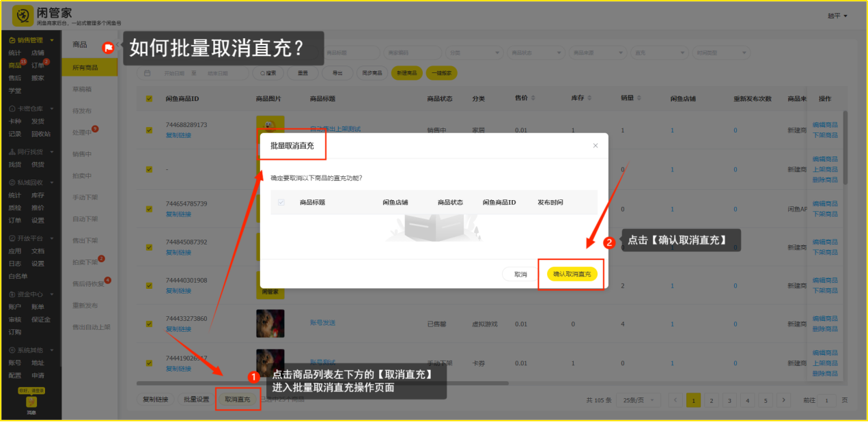Click the 销量 sort arrows

pyautogui.click(x=639, y=99)
